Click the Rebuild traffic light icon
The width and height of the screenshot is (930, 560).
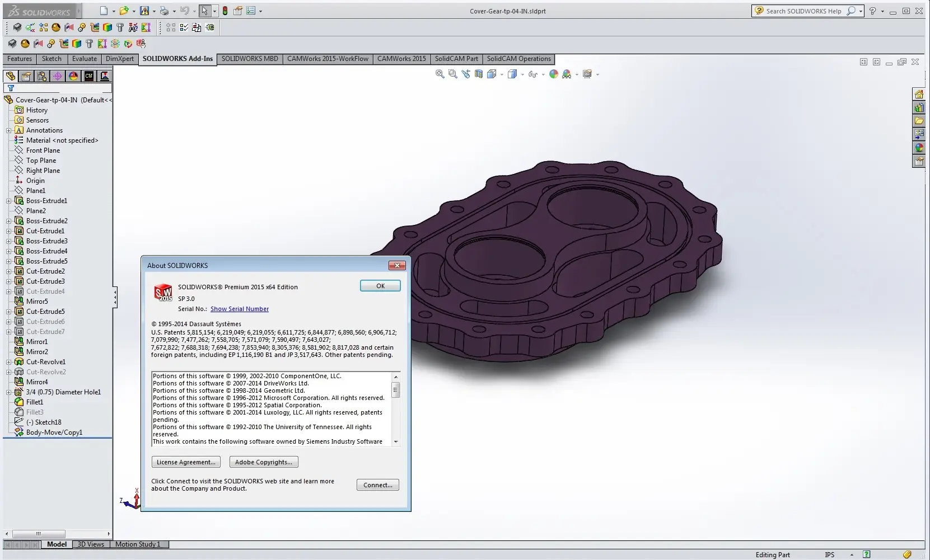click(x=225, y=11)
